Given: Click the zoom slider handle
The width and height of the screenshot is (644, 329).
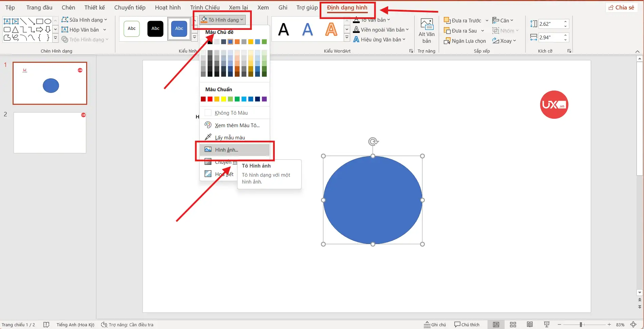Looking at the screenshot, I should tap(581, 325).
